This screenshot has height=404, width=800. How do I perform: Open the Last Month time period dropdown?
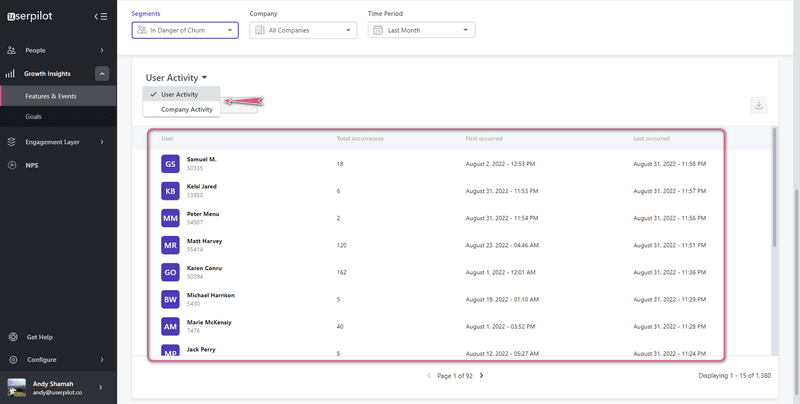pos(421,31)
